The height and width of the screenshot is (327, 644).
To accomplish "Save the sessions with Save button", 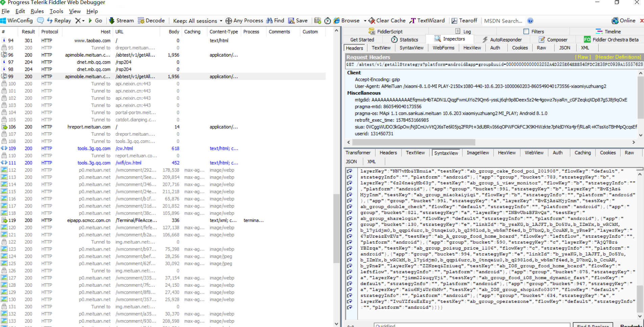I will coord(298,21).
